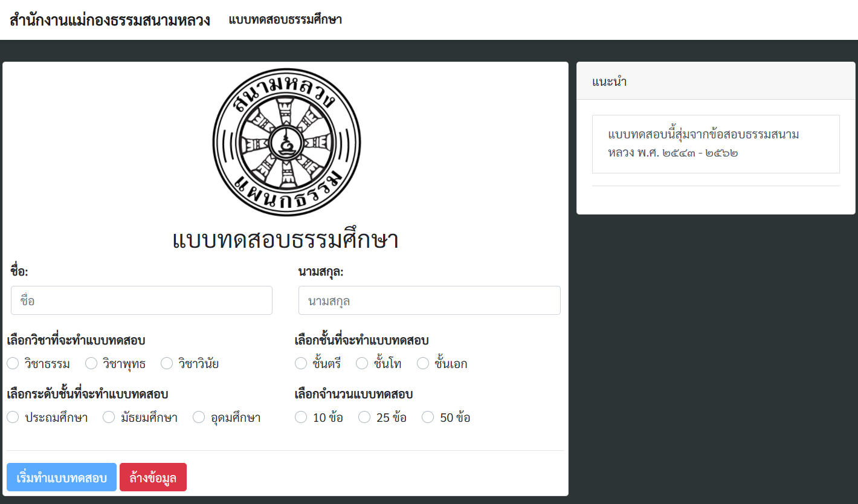Click the เลือกชั้นที่จะทำแบบทดสอบ label

pos(361,340)
